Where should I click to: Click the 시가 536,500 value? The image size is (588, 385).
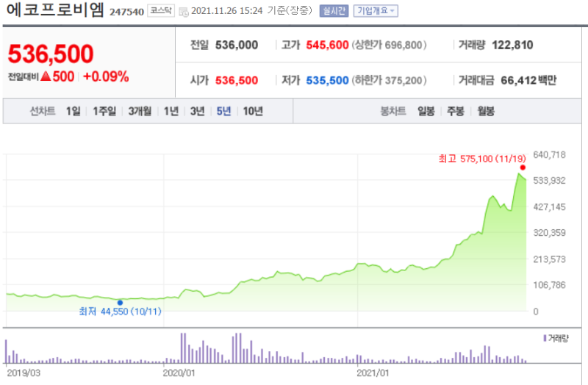(x=237, y=80)
